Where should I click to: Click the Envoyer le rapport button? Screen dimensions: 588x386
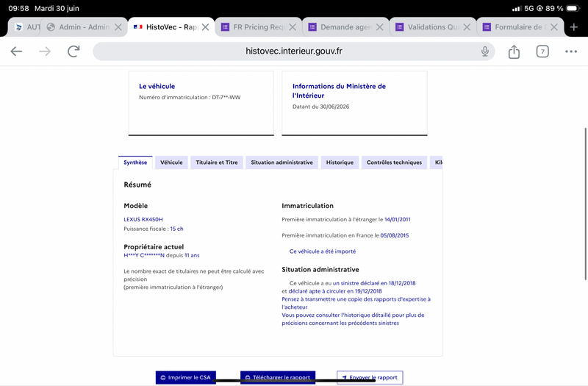(370, 377)
